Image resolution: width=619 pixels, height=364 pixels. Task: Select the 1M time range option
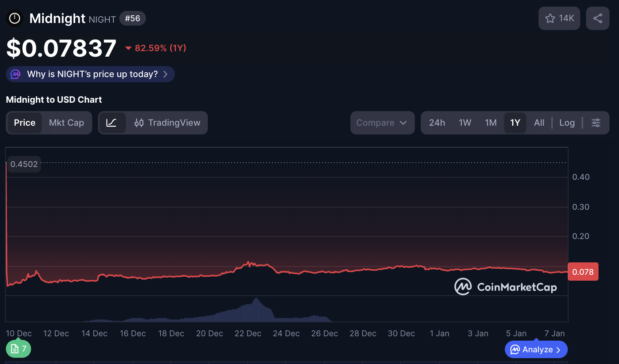click(x=491, y=123)
